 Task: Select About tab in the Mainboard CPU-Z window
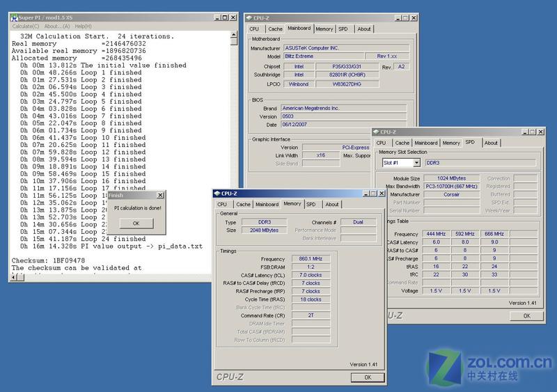pyautogui.click(x=364, y=29)
